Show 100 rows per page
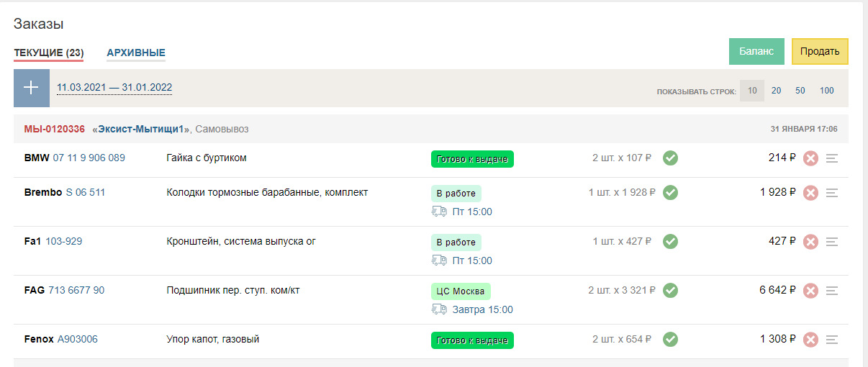The image size is (868, 367). pyautogui.click(x=826, y=91)
